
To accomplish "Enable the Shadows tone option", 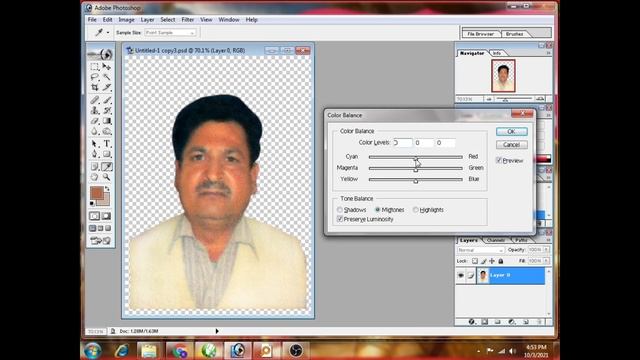I will coord(340,210).
